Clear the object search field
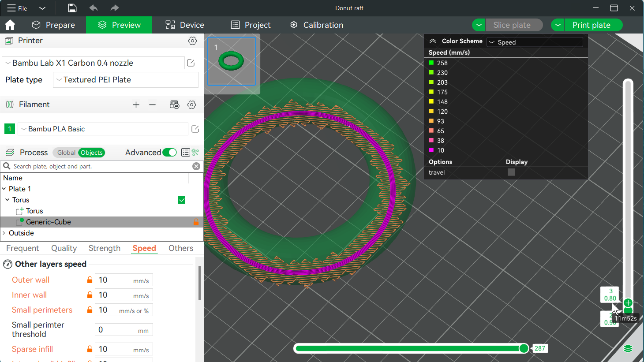The width and height of the screenshot is (644, 362). (196, 166)
